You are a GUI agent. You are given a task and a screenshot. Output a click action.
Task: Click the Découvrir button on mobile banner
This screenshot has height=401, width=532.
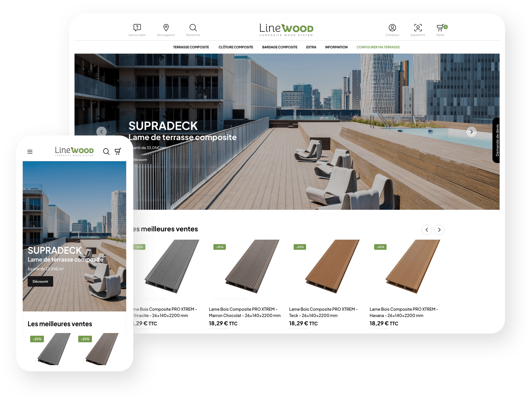coord(40,281)
